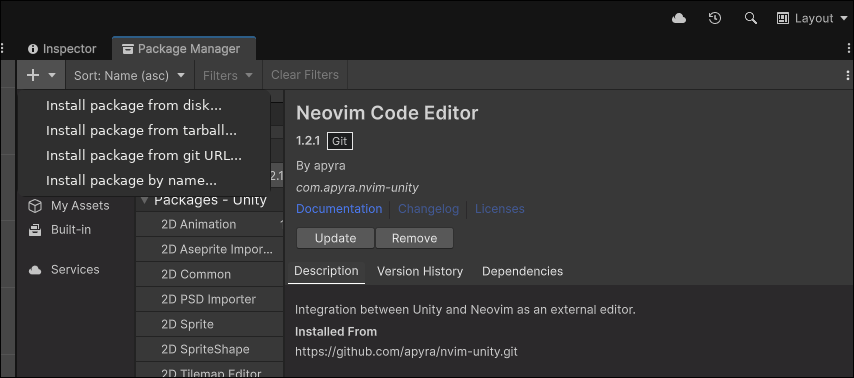Image resolution: width=854 pixels, height=378 pixels.
Task: Choose Install package from tarball...
Action: click(x=144, y=131)
